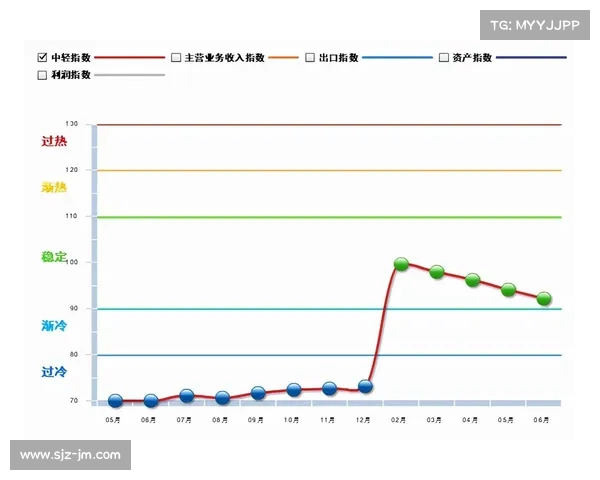Click the last green data point at 06月

tap(544, 299)
